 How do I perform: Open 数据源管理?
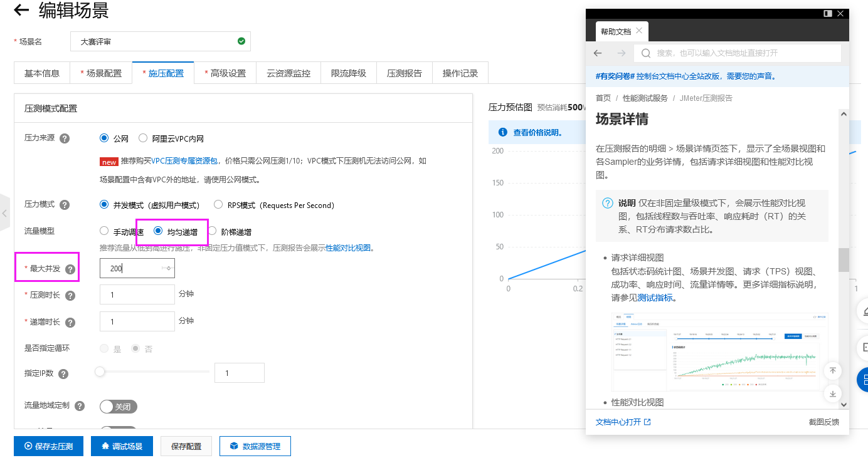click(x=255, y=446)
